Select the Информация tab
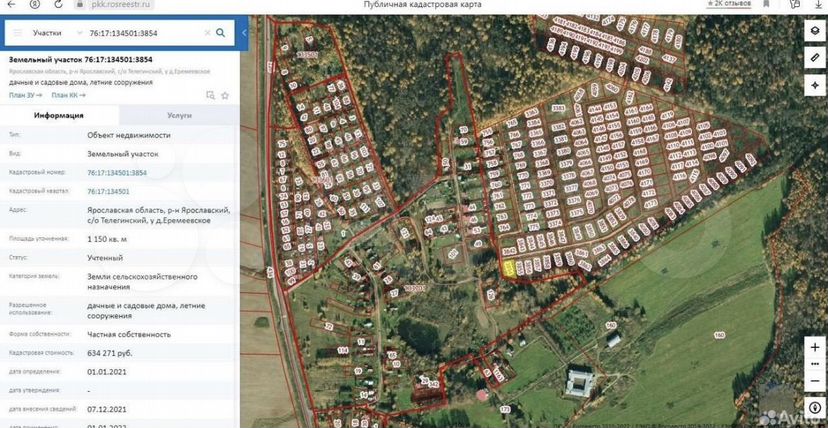The width and height of the screenshot is (828, 428). (59, 116)
